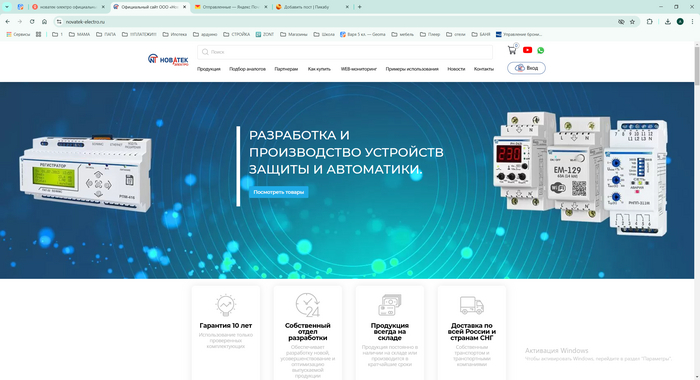Click the site search Поиск field
The height and width of the screenshot is (380, 700).
tap(345, 52)
